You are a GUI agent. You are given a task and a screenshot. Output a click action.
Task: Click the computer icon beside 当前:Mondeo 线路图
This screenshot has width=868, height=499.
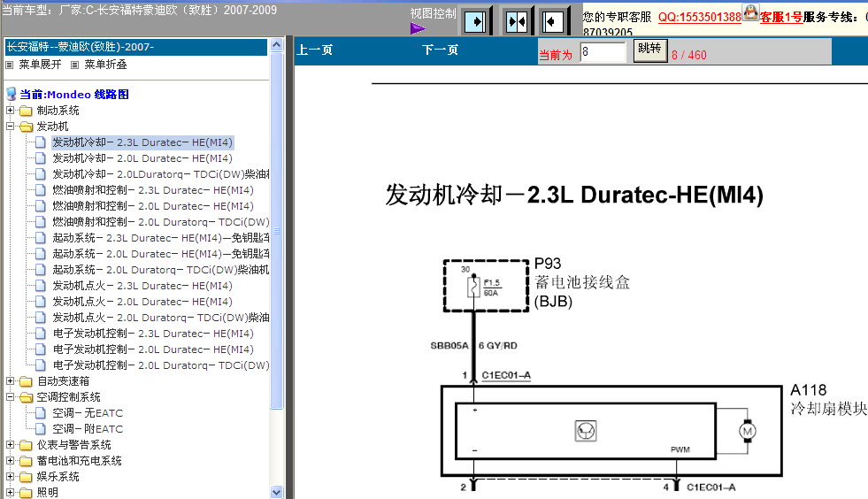(x=12, y=94)
